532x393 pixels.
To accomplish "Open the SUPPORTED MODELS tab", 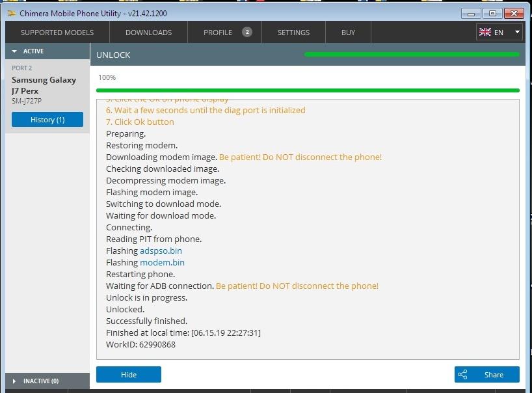I will 57,33.
